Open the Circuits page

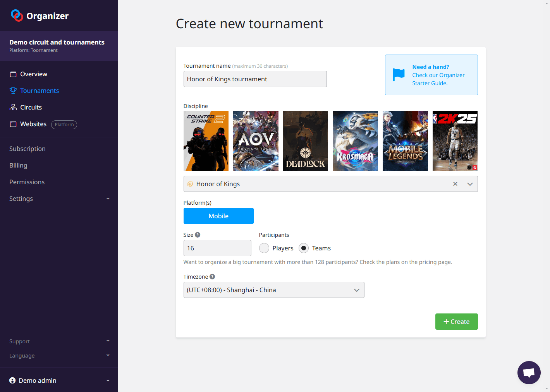coord(31,107)
